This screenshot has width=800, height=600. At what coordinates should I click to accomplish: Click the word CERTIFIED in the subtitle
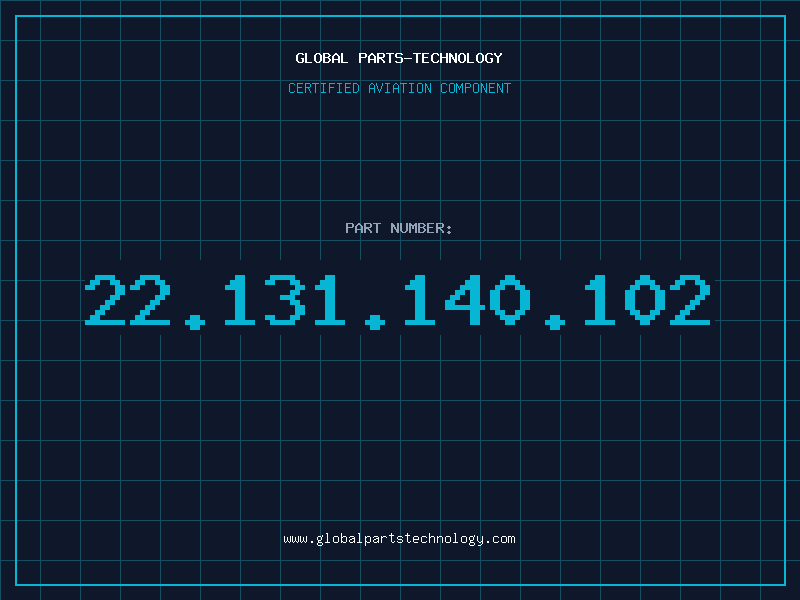click(324, 88)
